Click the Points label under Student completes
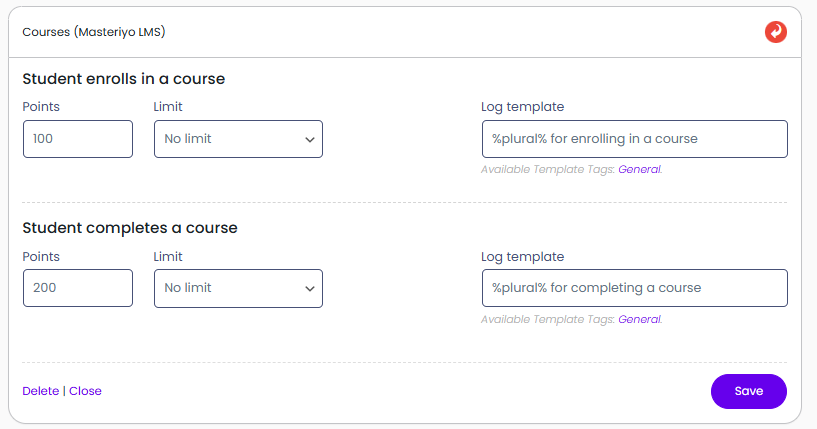 tap(41, 257)
